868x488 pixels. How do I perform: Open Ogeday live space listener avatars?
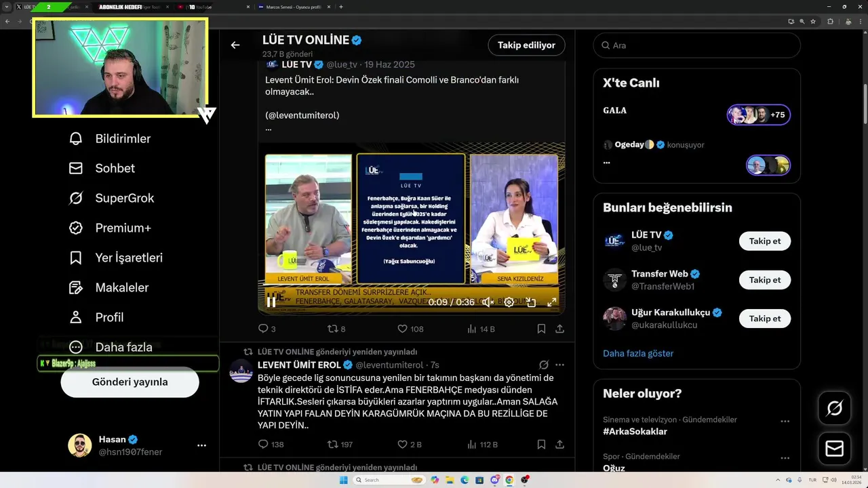tap(768, 165)
